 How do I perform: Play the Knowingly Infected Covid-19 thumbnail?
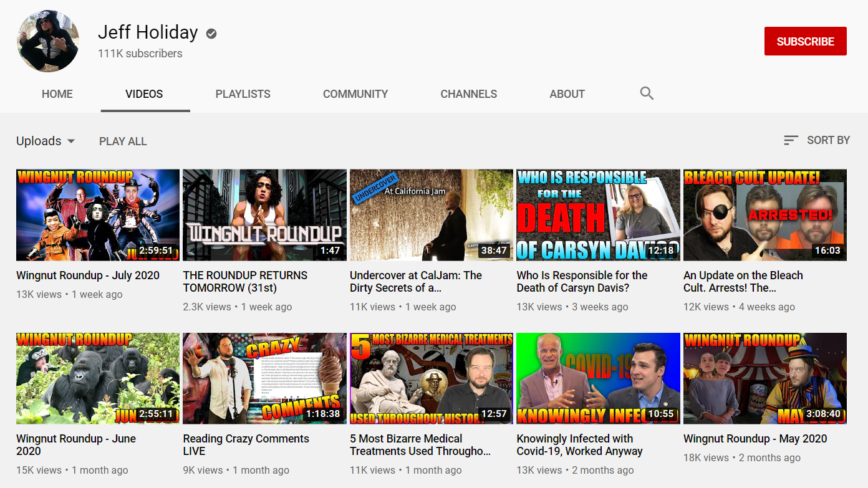click(599, 378)
